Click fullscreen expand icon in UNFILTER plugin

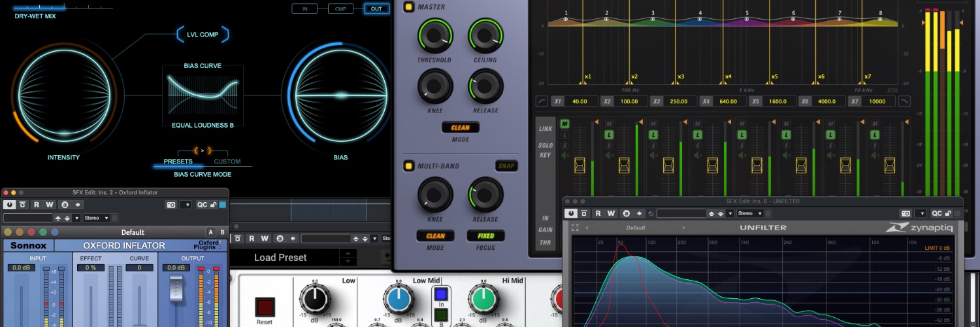(x=575, y=228)
